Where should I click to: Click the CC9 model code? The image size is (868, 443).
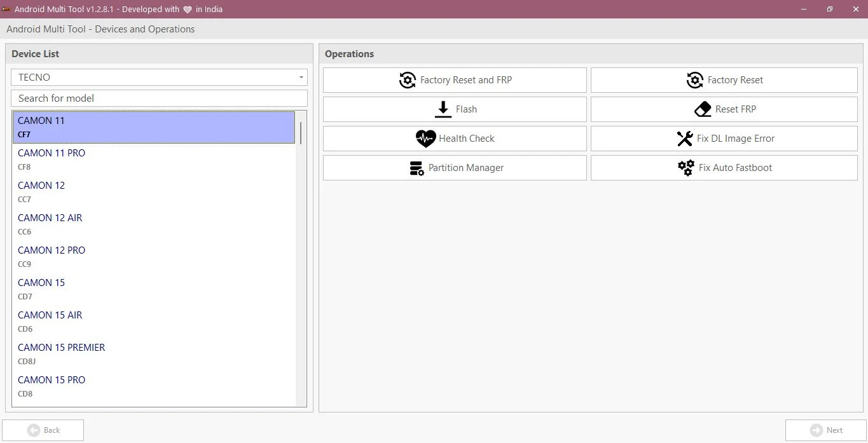click(x=24, y=264)
